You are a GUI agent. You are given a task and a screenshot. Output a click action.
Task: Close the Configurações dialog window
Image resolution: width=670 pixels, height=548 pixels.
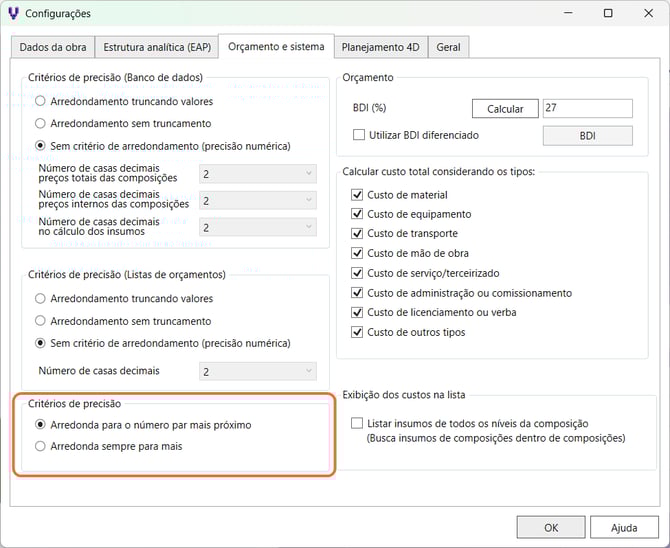tap(647, 14)
